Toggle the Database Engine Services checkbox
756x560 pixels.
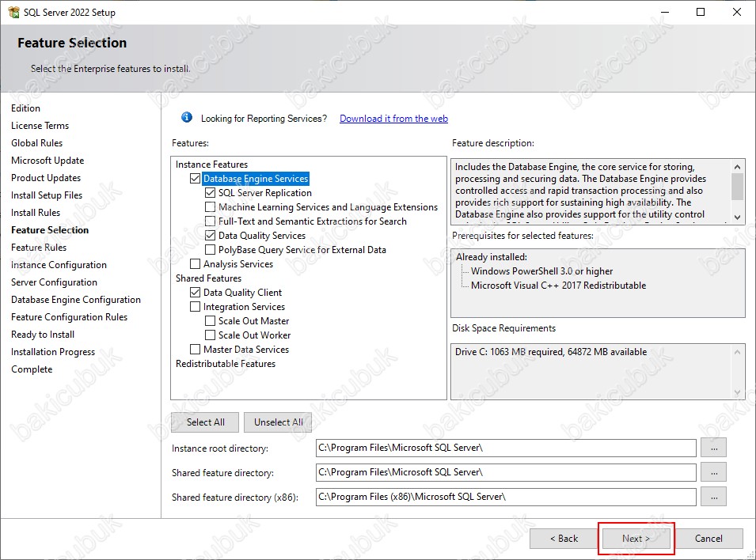click(196, 179)
